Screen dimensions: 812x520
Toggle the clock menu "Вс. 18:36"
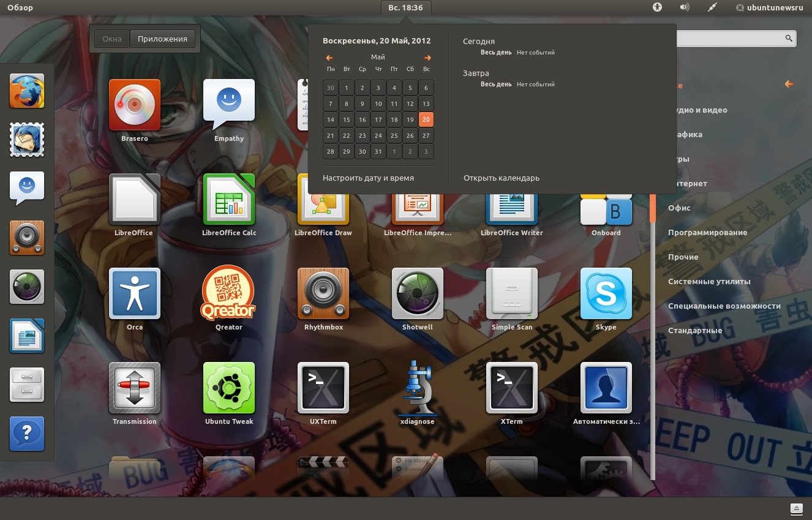(405, 8)
